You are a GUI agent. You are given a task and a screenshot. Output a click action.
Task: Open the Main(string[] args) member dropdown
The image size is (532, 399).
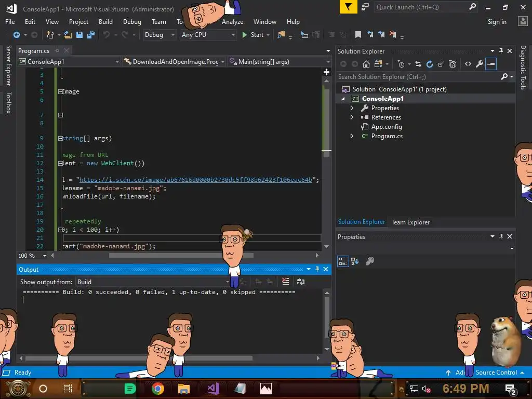[x=279, y=62]
